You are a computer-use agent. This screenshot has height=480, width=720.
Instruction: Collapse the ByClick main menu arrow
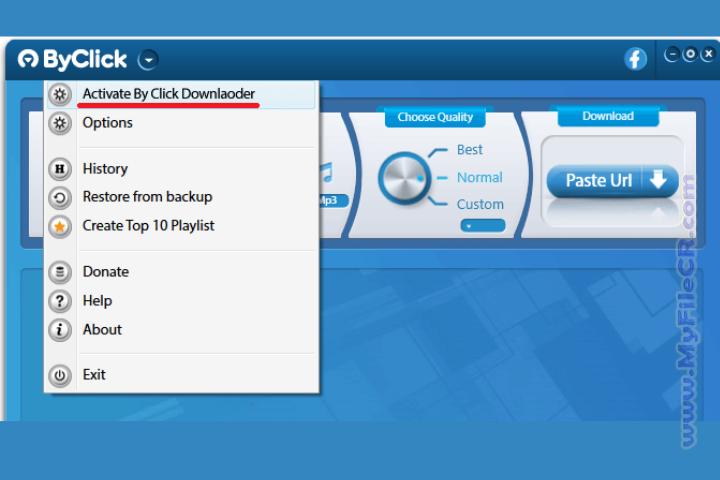click(x=148, y=60)
